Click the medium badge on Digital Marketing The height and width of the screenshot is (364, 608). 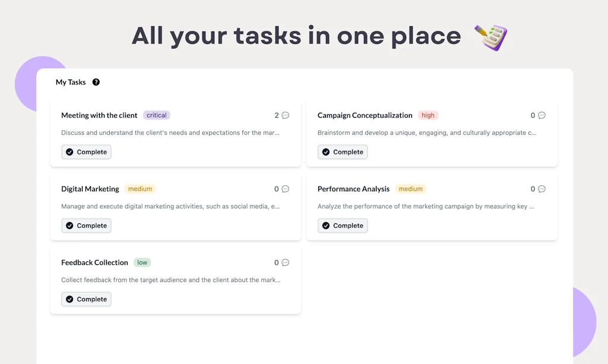coord(140,189)
